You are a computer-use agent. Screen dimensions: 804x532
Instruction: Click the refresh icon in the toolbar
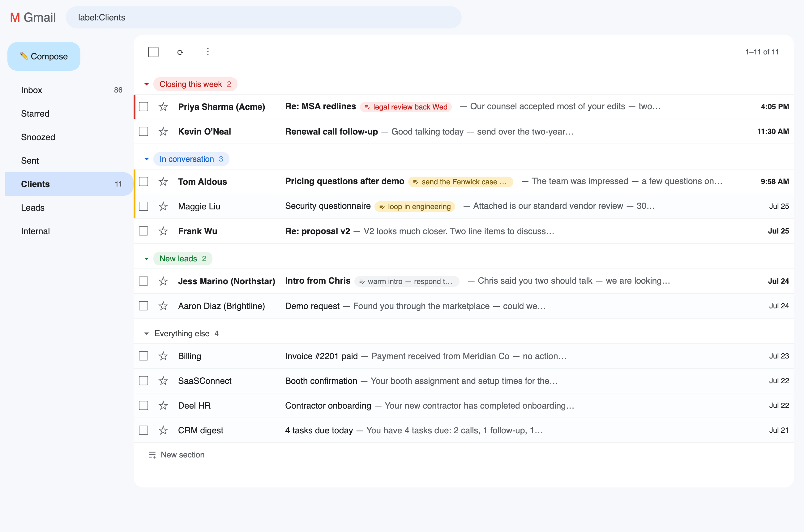(181, 52)
